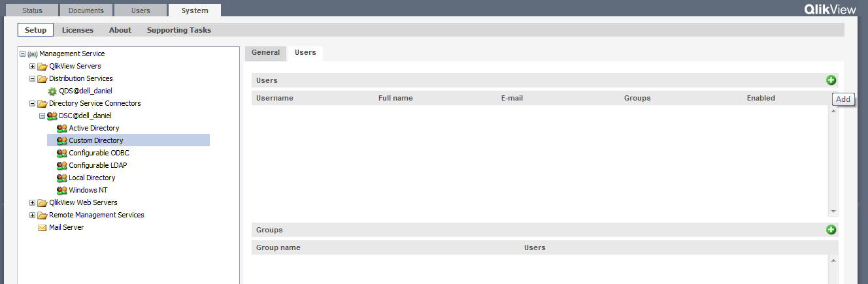Click the Configurable ODBC users icon
Viewport: 868px width, 284px height.
click(62, 153)
